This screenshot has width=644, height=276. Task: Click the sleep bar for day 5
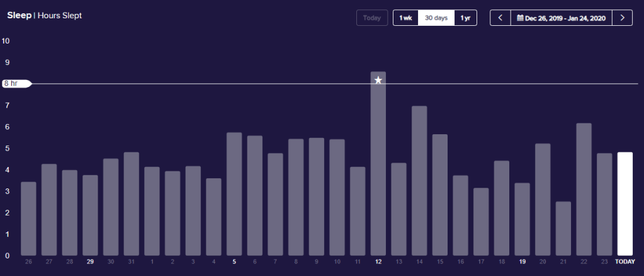234,193
